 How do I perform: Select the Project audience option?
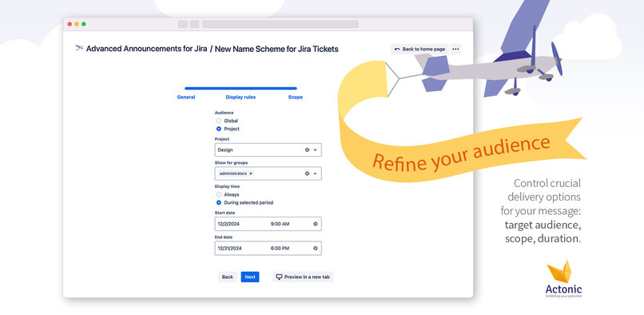click(x=218, y=129)
